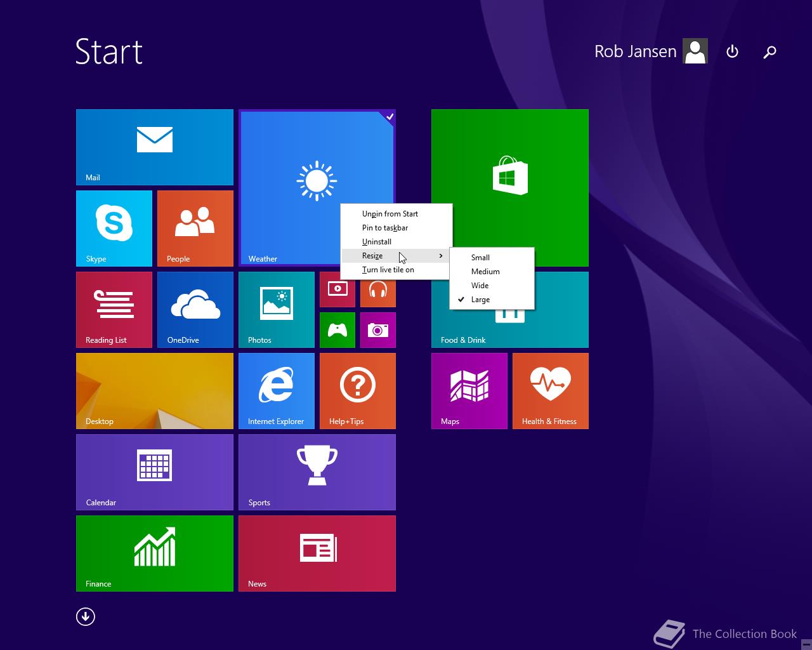Open the Photos tile
This screenshot has width=812, height=650.
(277, 310)
